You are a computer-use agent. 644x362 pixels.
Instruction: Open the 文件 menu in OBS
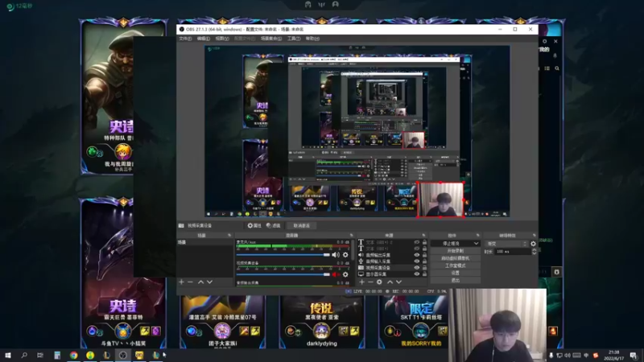click(x=185, y=39)
